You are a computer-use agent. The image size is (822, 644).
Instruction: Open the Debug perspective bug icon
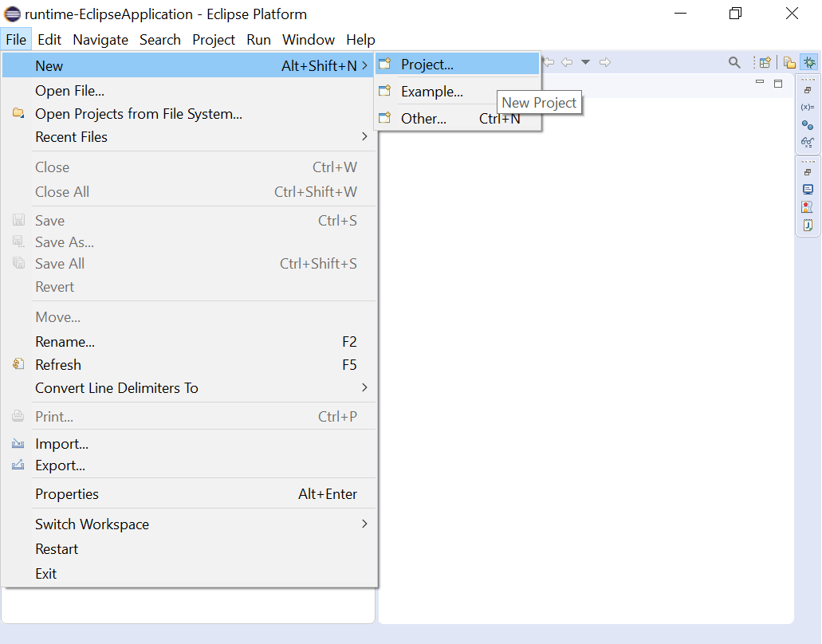pyautogui.click(x=808, y=62)
